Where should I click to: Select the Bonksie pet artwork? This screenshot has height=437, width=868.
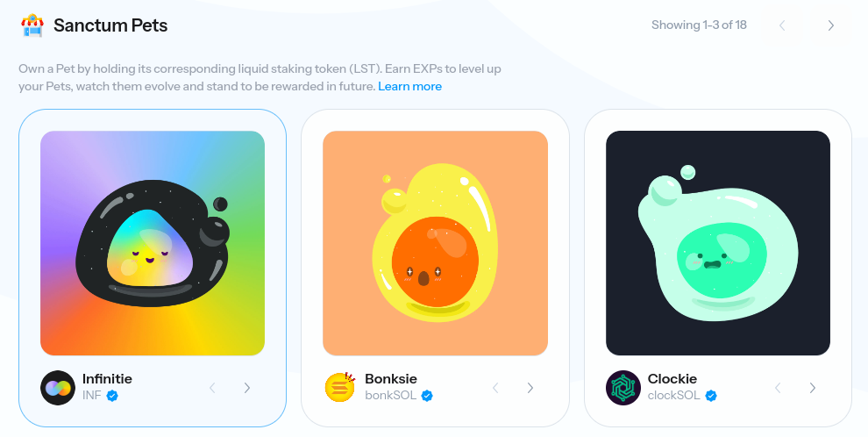point(435,243)
